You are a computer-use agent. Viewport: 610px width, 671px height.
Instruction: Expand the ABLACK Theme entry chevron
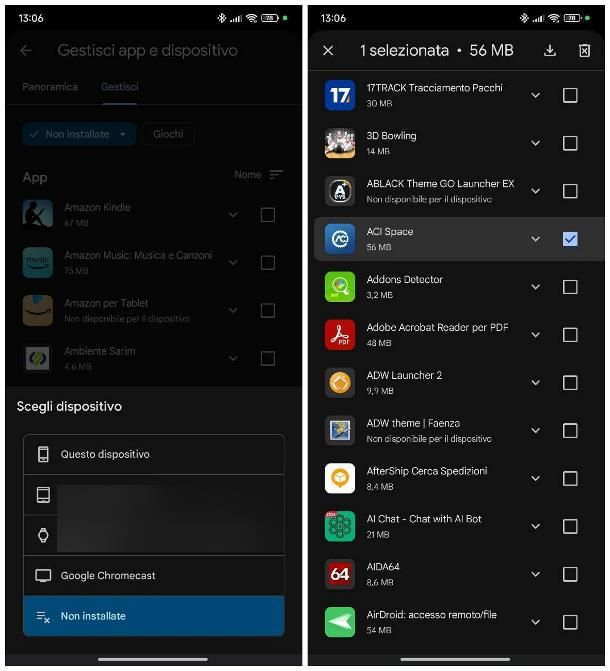coord(536,191)
